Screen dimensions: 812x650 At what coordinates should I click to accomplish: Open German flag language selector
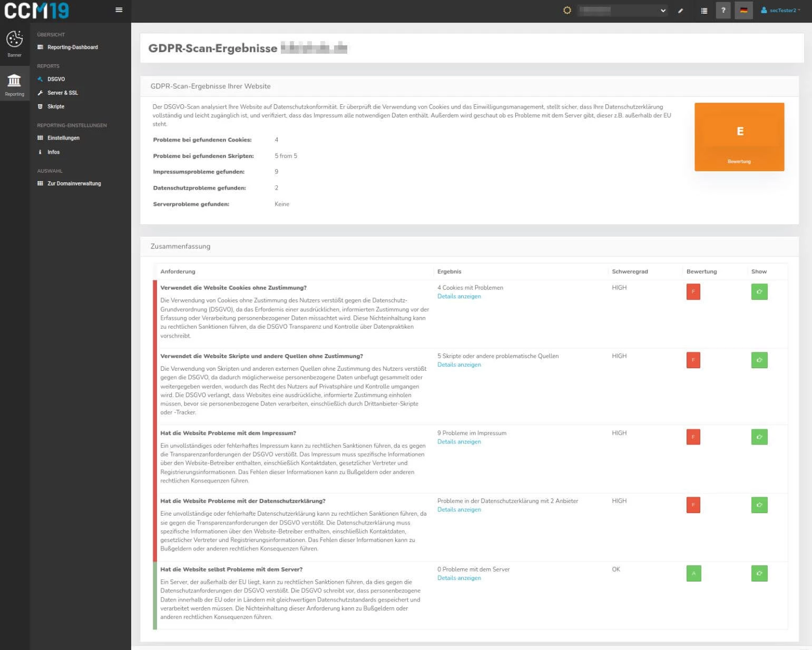tap(743, 11)
